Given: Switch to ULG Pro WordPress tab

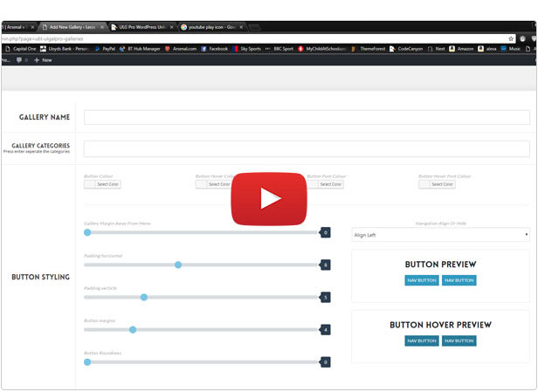Looking at the screenshot, I should (142, 27).
